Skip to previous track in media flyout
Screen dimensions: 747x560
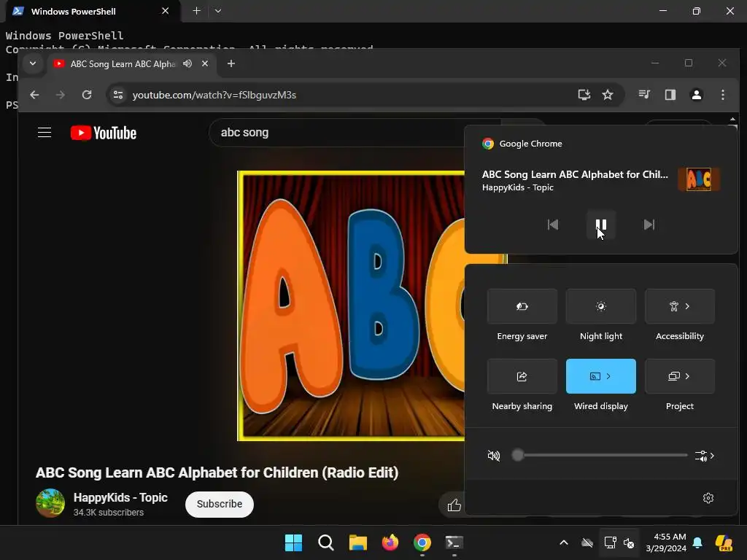[553, 225]
